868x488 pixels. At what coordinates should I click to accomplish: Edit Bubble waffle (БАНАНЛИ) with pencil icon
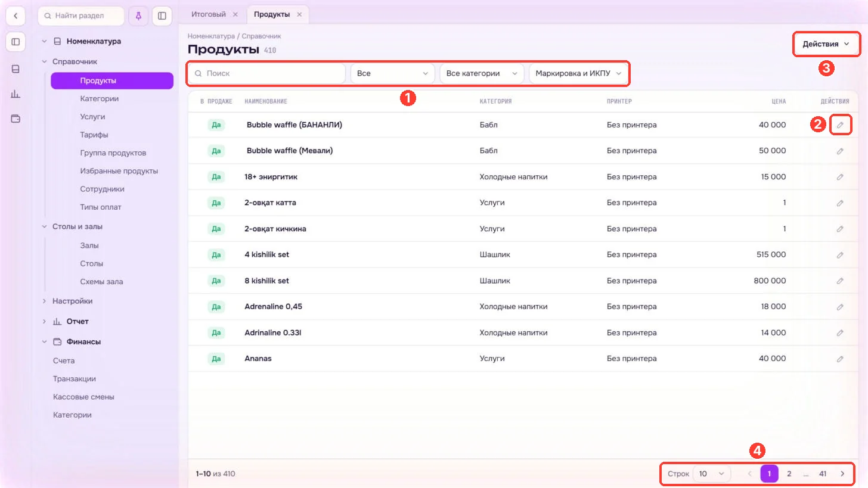[x=840, y=125]
